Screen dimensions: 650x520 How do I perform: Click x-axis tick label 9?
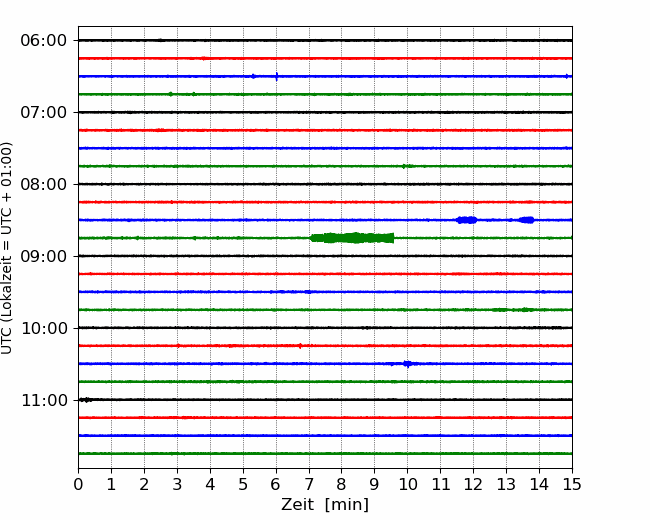click(x=375, y=484)
